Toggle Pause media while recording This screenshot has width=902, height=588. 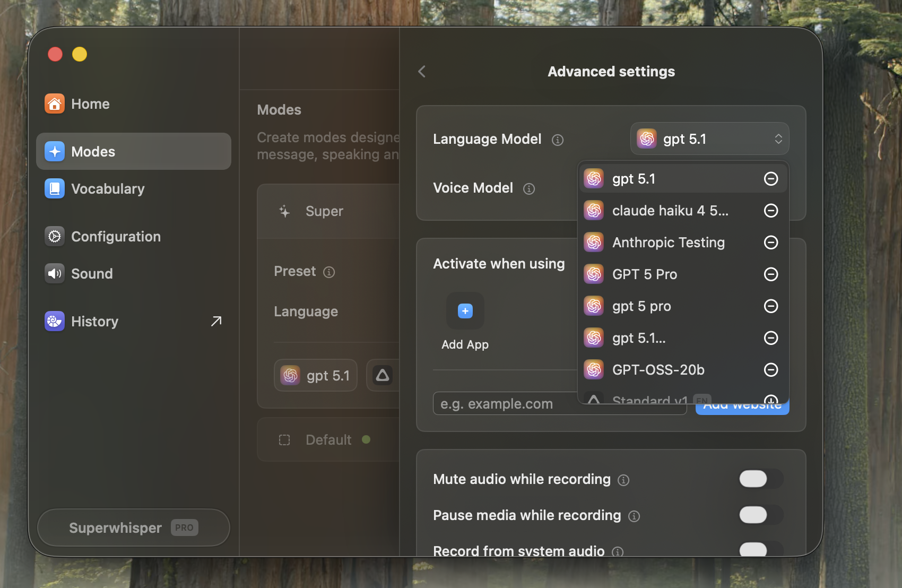click(x=761, y=515)
